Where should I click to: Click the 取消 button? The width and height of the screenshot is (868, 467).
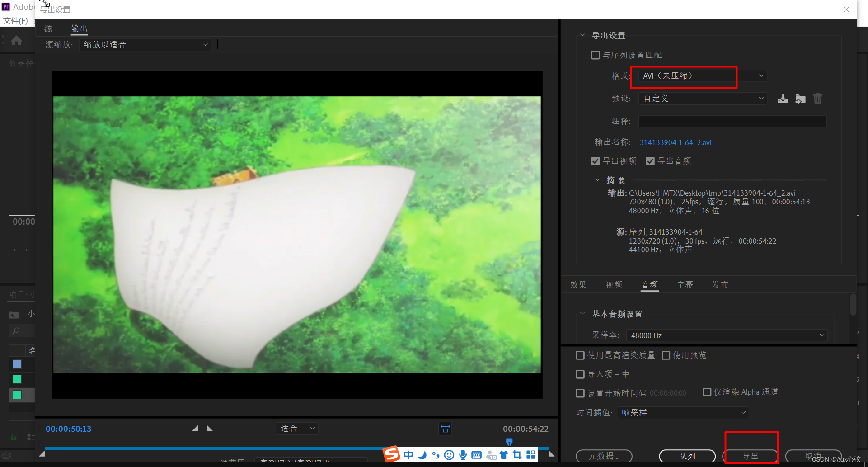(x=813, y=456)
